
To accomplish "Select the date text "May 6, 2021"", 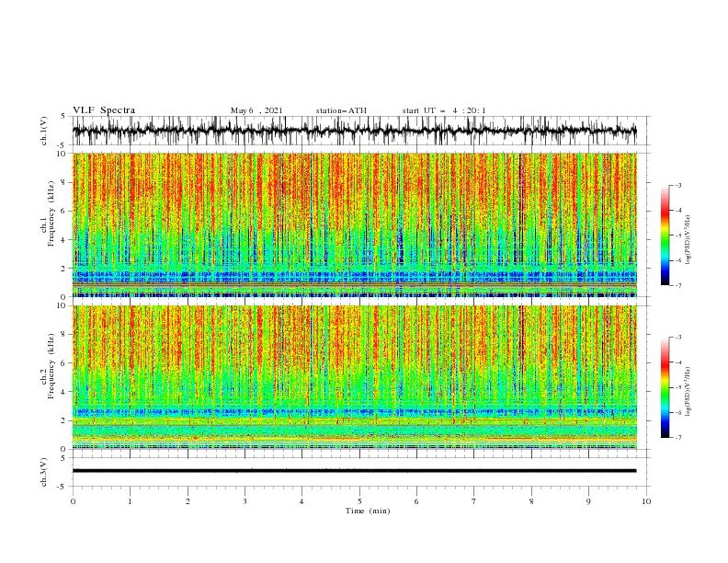I will [256, 110].
